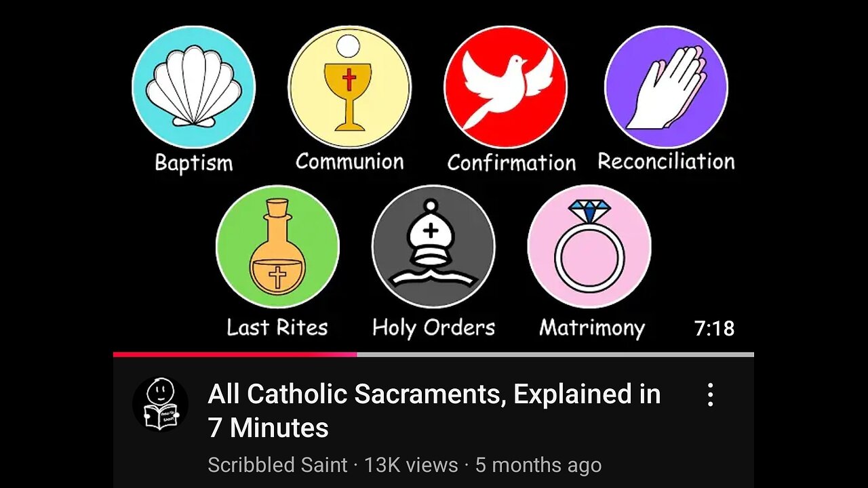
Task: Click the Holy Orders bishop mitre icon
Action: tap(433, 247)
